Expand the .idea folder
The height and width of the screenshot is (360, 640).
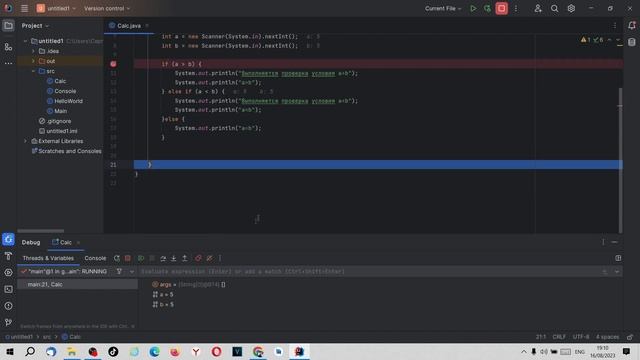point(33,51)
